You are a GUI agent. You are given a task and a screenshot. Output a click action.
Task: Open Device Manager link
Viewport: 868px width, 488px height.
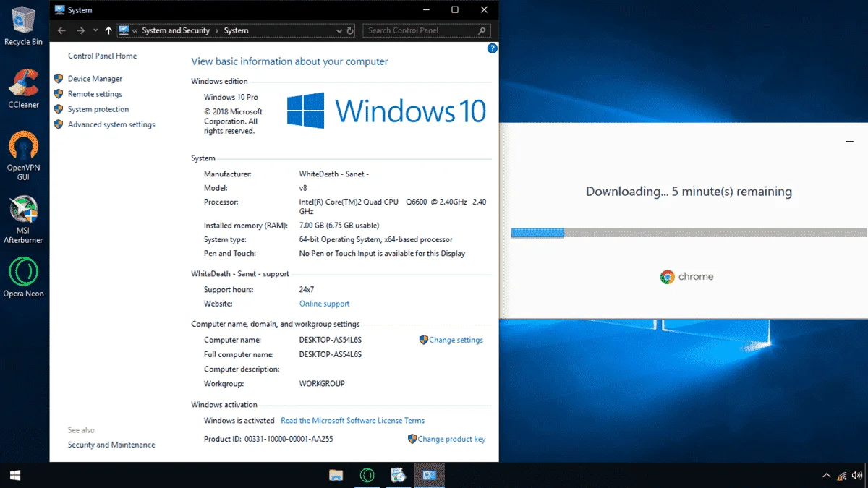tap(95, 79)
